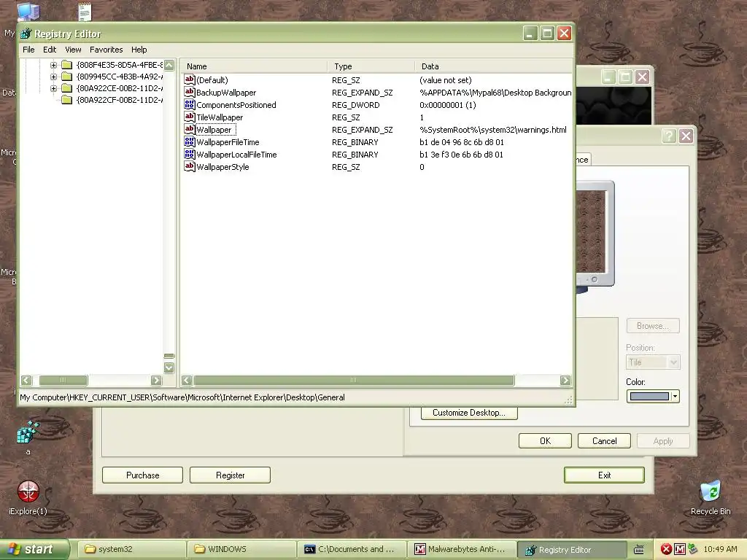Select the iExplore(1) desktop icon
The width and height of the screenshot is (747, 560).
28,491
